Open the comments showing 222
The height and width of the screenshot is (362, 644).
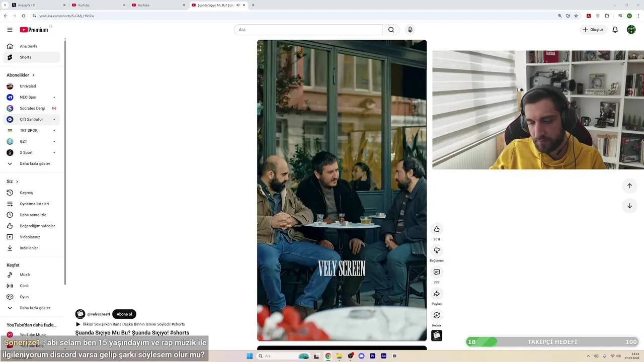(x=437, y=272)
